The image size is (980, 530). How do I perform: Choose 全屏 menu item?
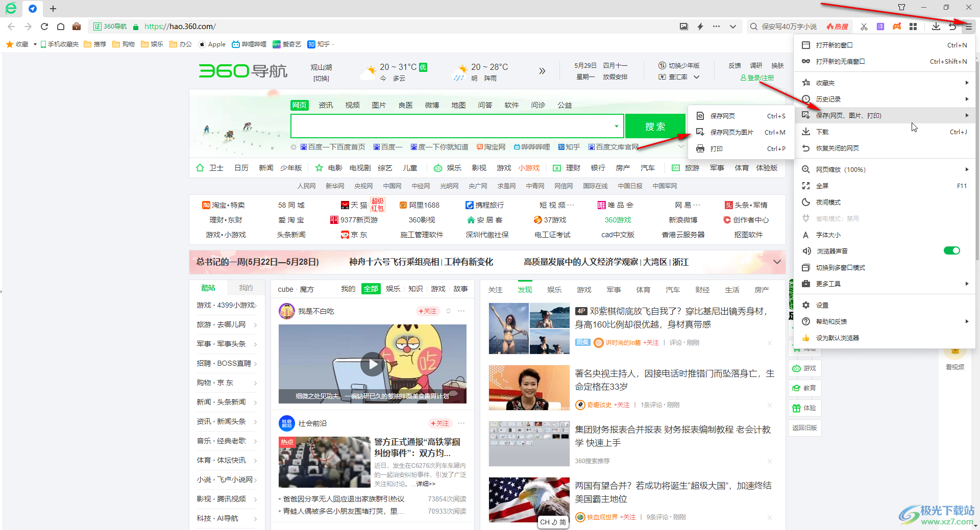point(885,186)
